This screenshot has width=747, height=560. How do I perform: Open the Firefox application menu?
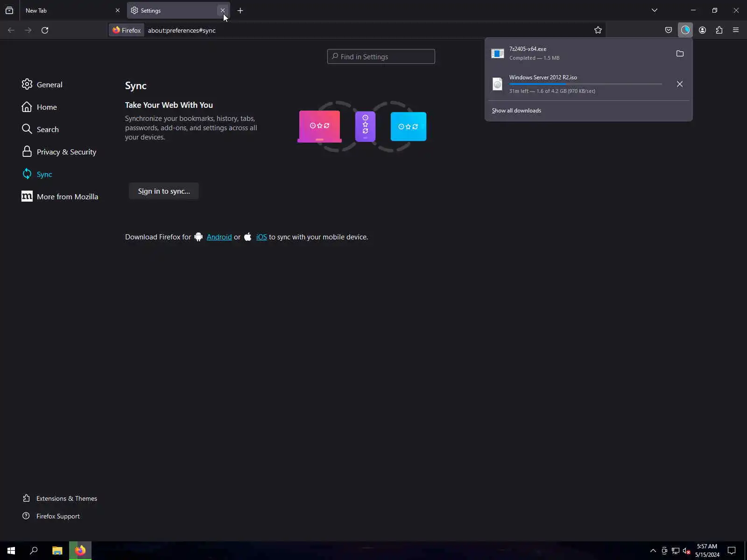(x=736, y=30)
